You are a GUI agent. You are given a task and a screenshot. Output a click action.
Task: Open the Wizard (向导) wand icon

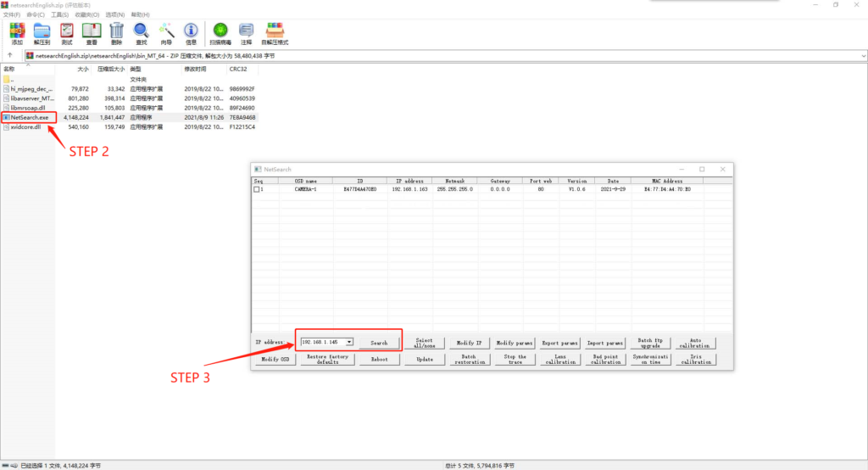pyautogui.click(x=166, y=33)
